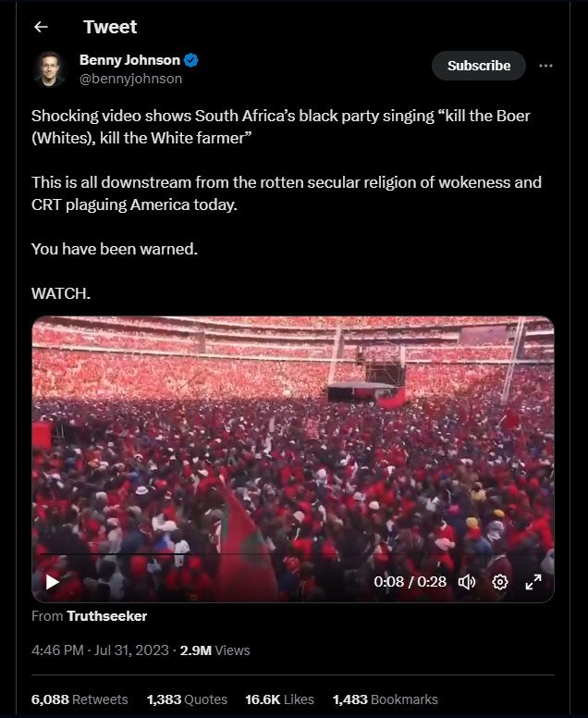Click the blue verified badge
This screenshot has width=588, height=718.
[191, 60]
